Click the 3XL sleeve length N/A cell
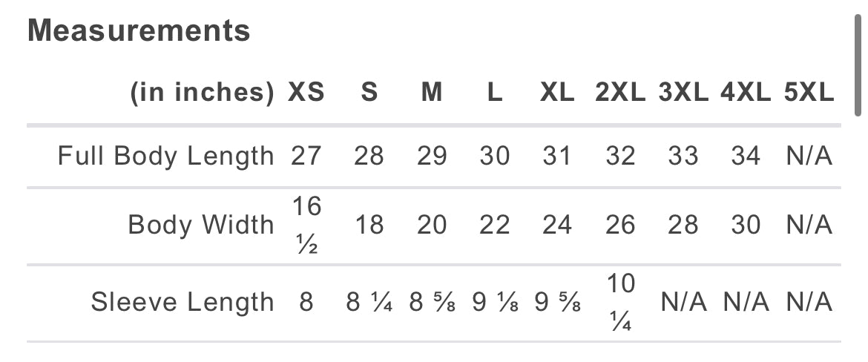Image resolution: width=868 pixels, height=362 pixels. (683, 302)
